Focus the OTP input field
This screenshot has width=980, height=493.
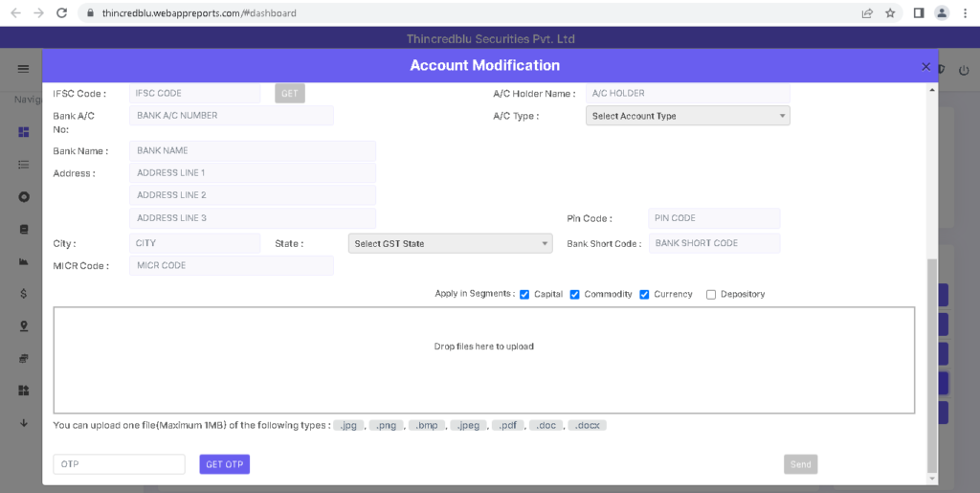tap(119, 464)
